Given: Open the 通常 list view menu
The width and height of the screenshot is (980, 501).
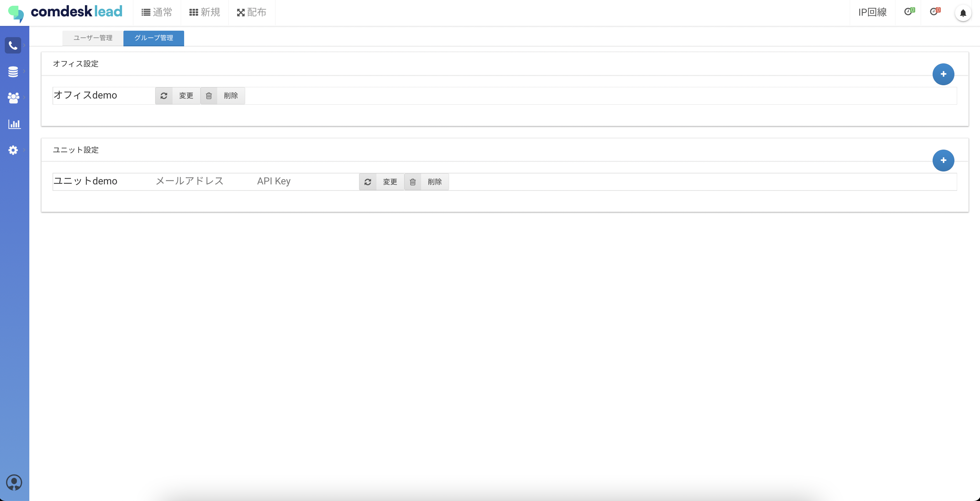Looking at the screenshot, I should pos(157,13).
